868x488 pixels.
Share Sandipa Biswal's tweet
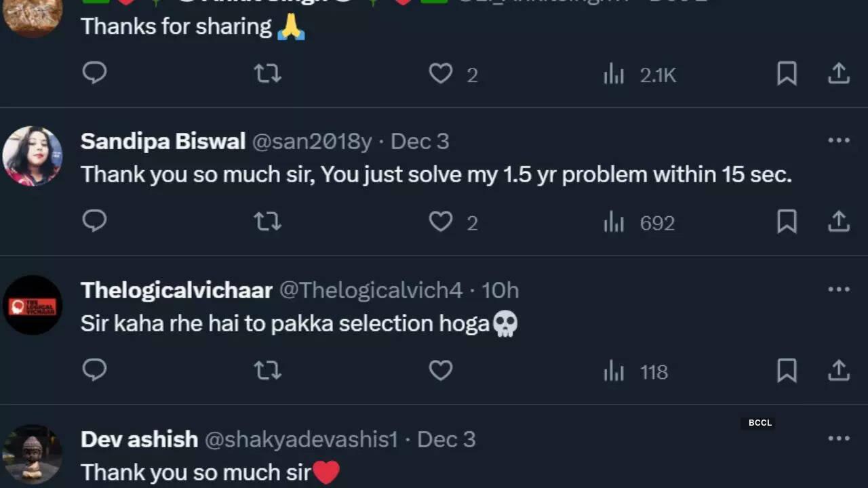839,222
